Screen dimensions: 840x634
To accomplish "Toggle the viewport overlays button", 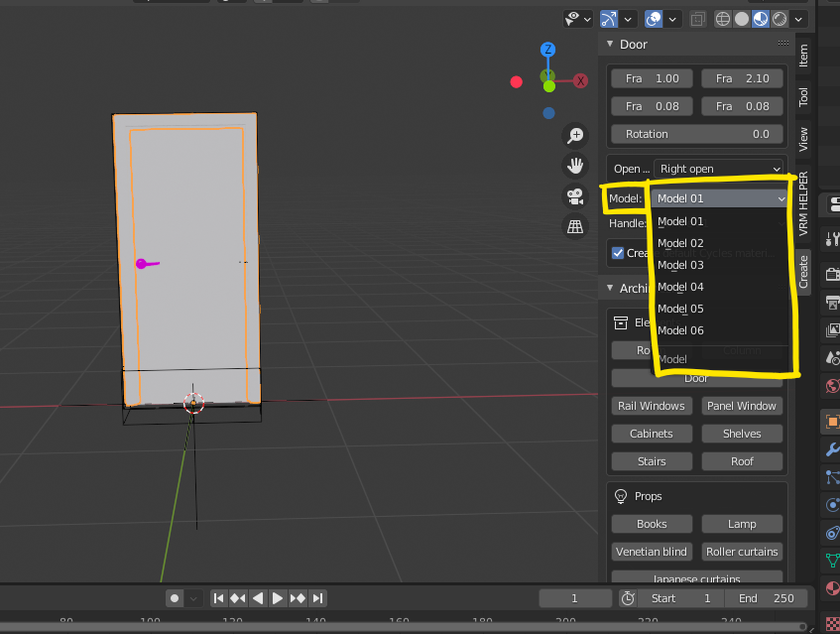I will click(653, 19).
